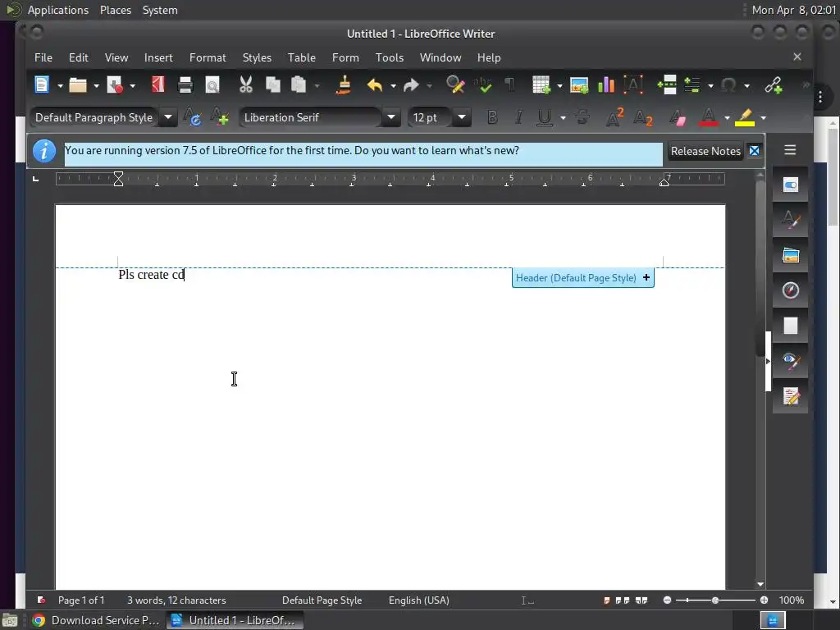The width and height of the screenshot is (840, 630).
Task: Expand the font color dropdown arrow
Action: click(x=727, y=118)
